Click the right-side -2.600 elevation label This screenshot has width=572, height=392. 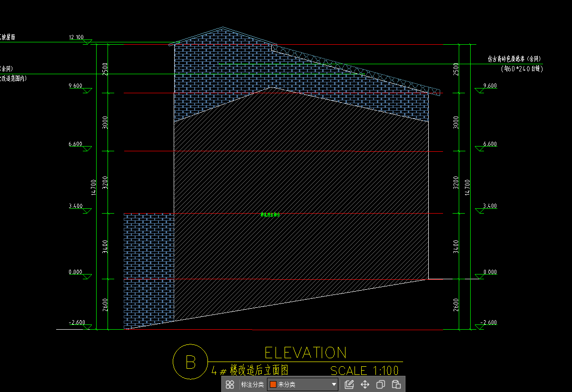489,323
